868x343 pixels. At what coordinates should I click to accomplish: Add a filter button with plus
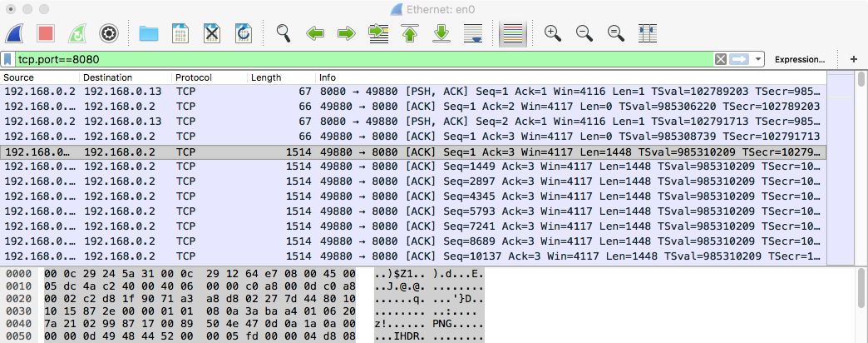click(x=853, y=59)
